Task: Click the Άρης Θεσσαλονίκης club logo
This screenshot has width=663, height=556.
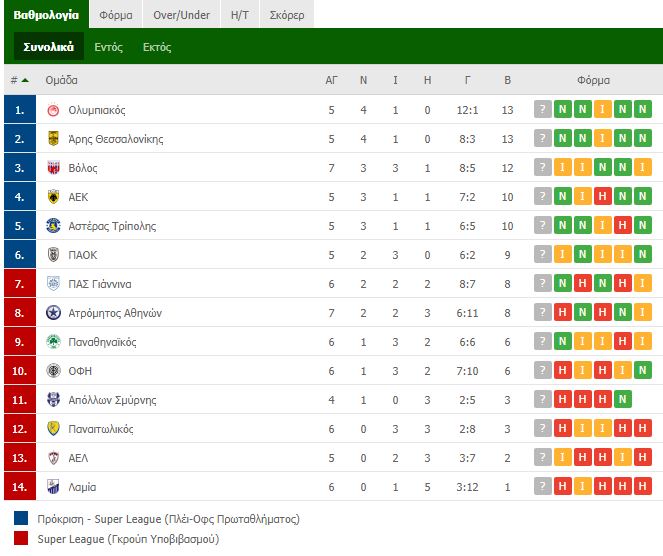Action: 53,139
